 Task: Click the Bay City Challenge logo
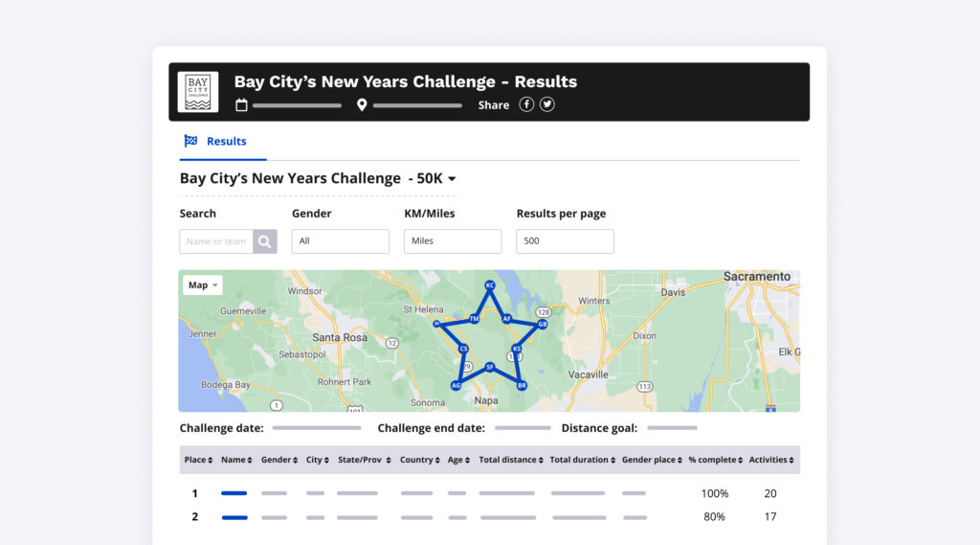(198, 92)
